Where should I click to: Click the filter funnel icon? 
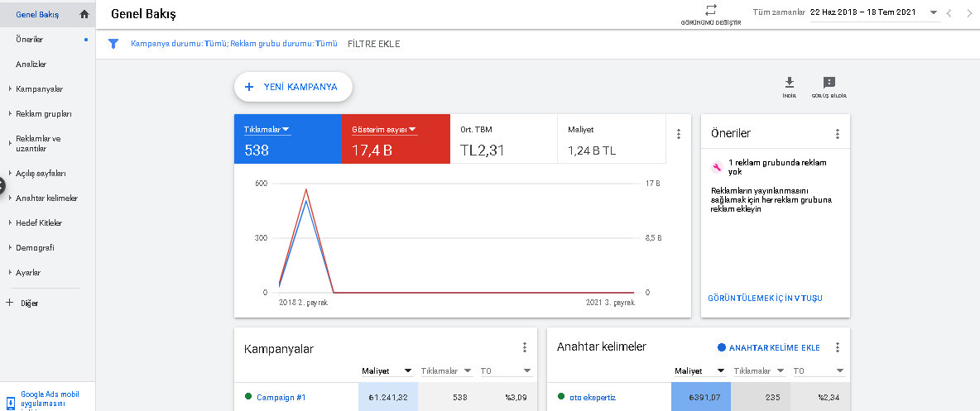pyautogui.click(x=113, y=44)
